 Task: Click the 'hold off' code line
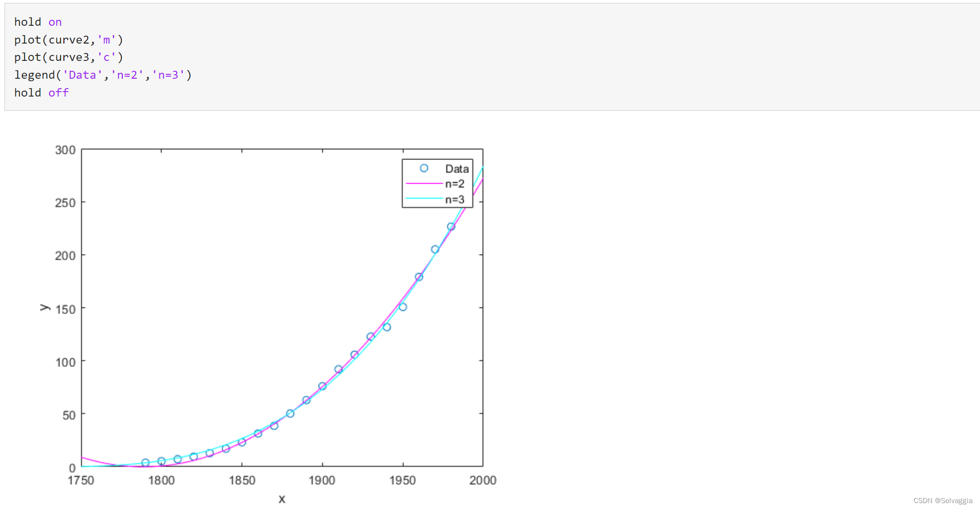42,93
